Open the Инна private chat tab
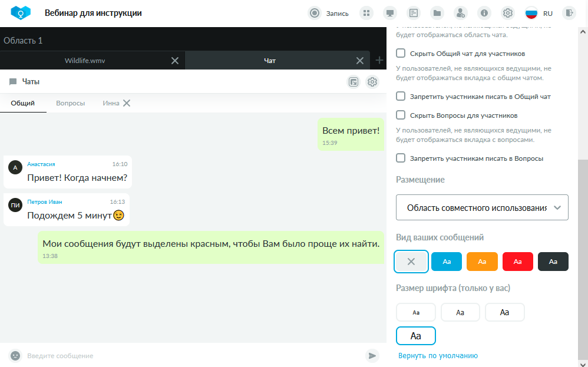This screenshot has width=588, height=367. (111, 103)
